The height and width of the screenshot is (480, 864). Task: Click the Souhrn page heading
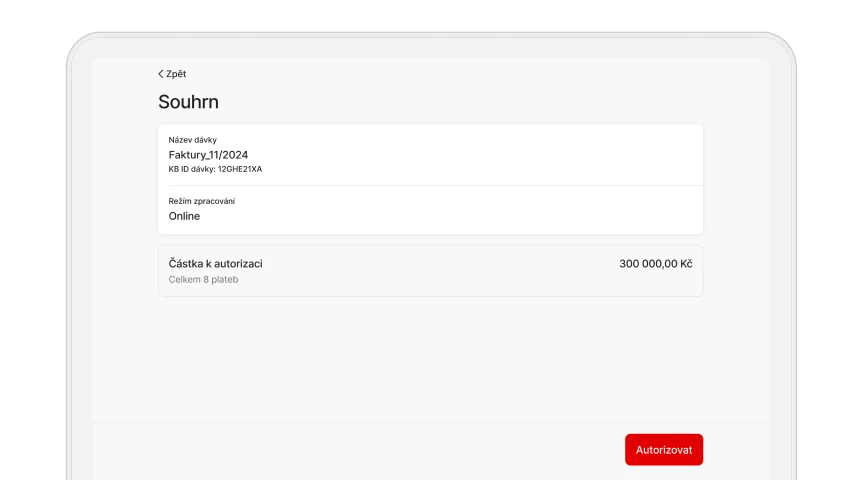click(188, 102)
